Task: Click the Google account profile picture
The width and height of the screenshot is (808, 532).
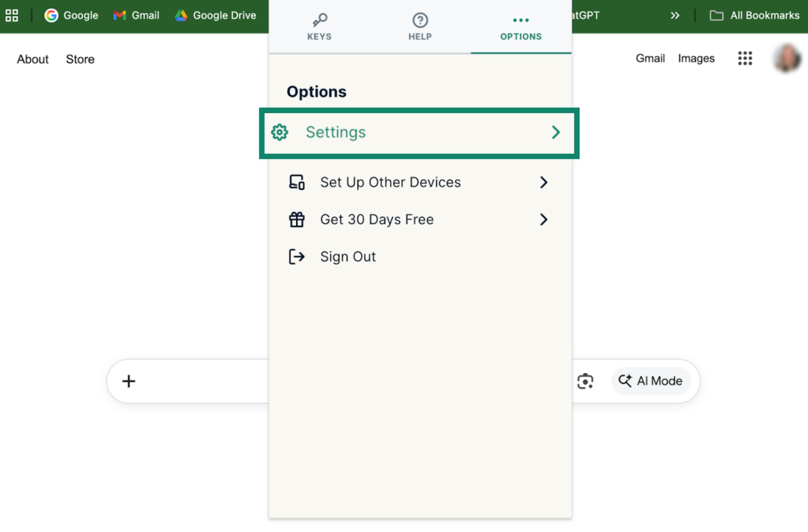Action: (x=787, y=58)
